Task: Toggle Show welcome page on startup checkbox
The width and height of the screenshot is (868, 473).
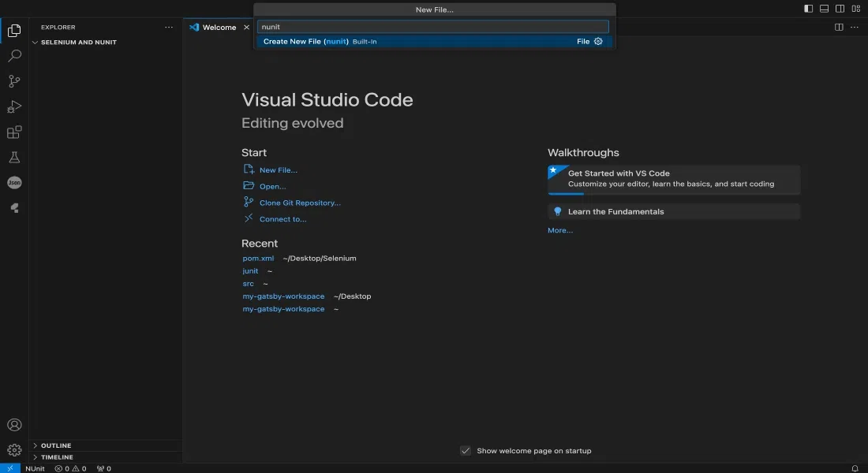Action: (466, 451)
